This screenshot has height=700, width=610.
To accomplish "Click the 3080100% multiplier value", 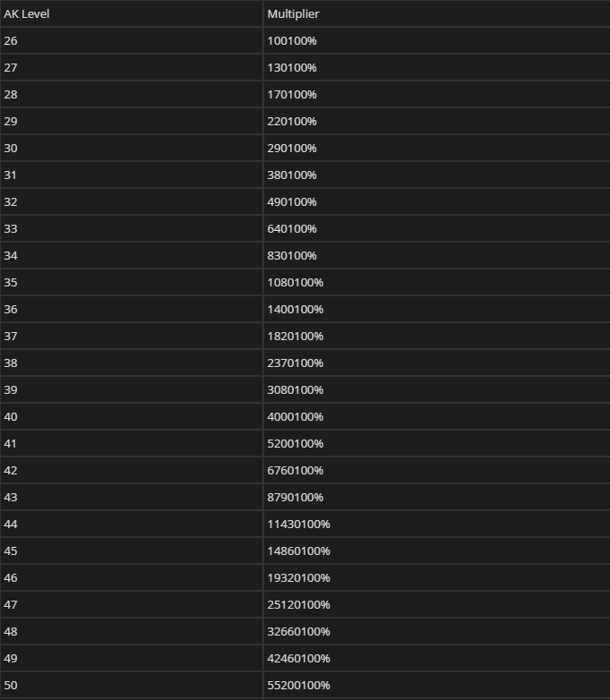I will click(296, 390).
